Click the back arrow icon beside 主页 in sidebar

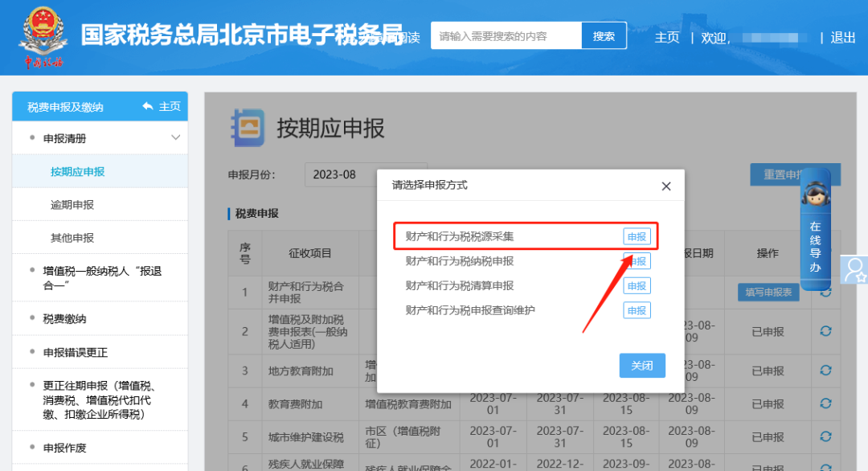(148, 106)
